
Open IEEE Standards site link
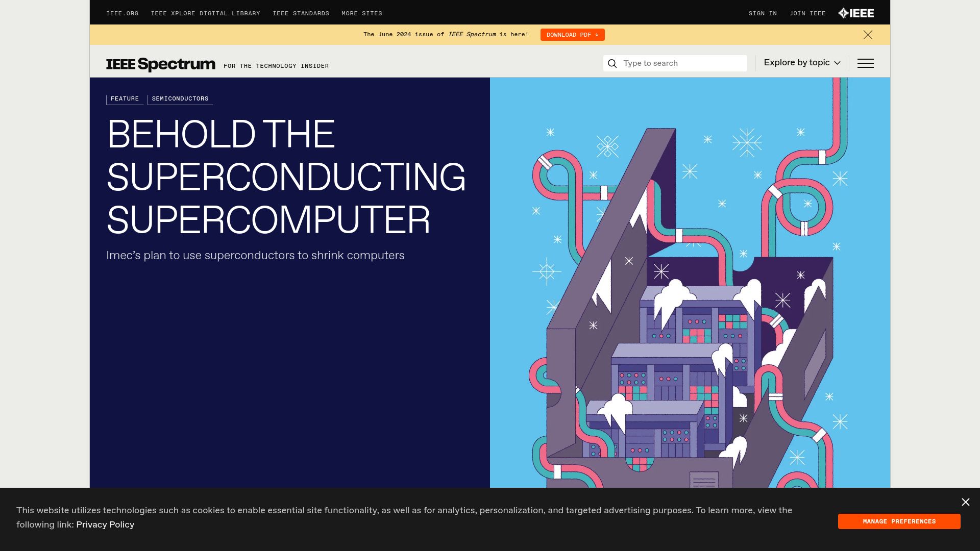coord(301,13)
